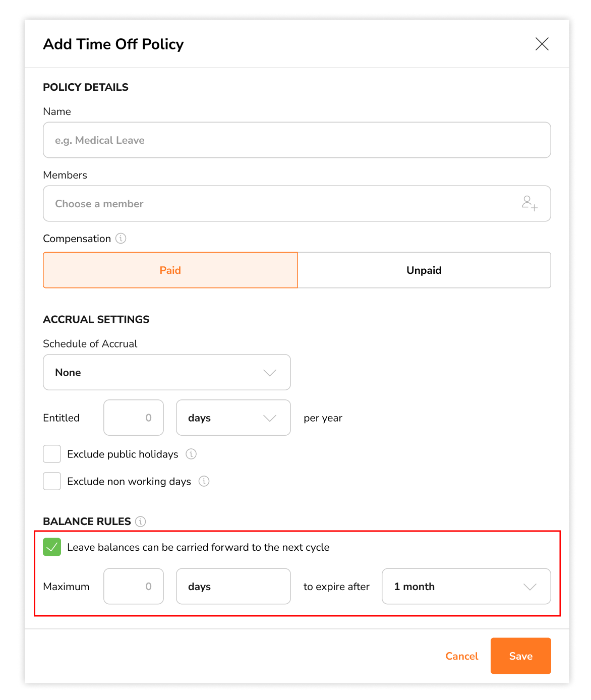Click the chevron on the None accrual selector
The image size is (591, 700).
(x=270, y=372)
